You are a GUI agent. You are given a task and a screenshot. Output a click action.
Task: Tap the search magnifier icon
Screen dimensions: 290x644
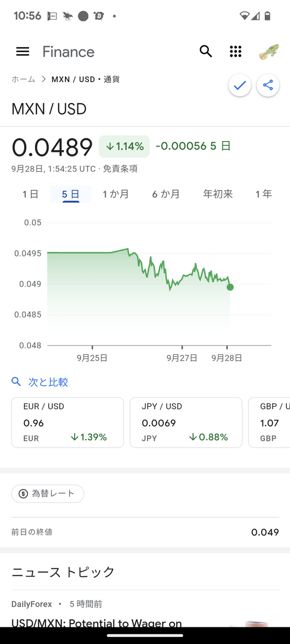coord(206,52)
